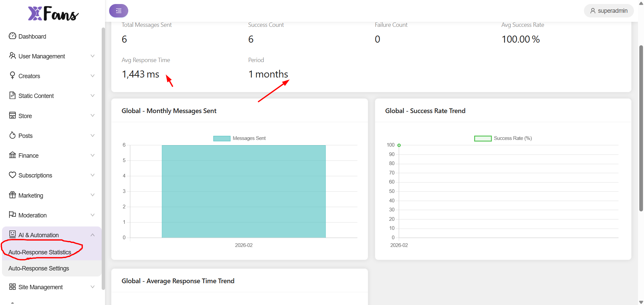Collapse the AI & Automation section chevron

click(93, 235)
